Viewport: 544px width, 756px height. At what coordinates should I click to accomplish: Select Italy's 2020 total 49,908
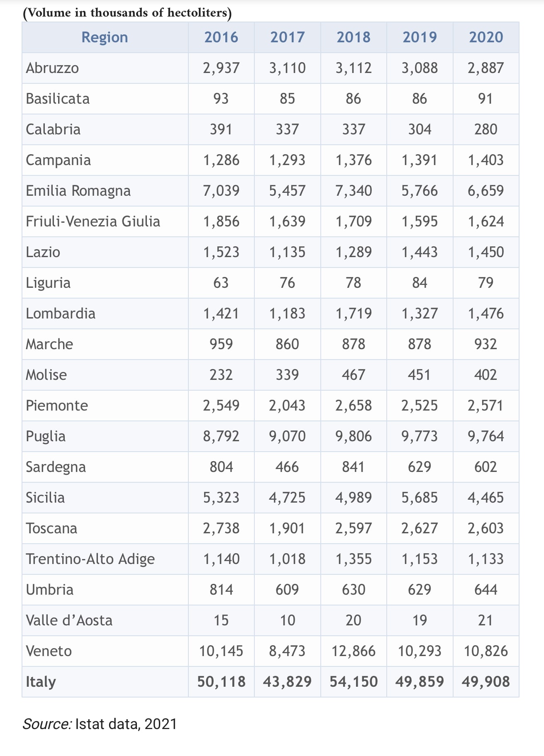(x=486, y=682)
